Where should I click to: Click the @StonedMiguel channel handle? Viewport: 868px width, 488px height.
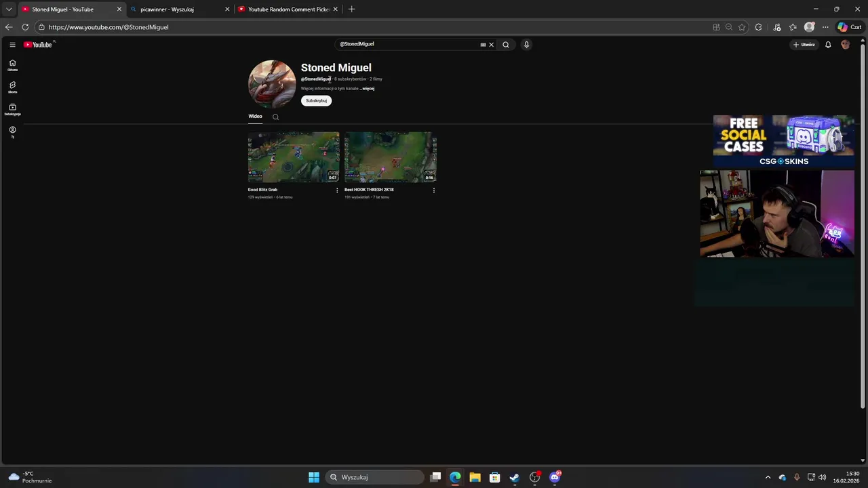[x=316, y=79]
